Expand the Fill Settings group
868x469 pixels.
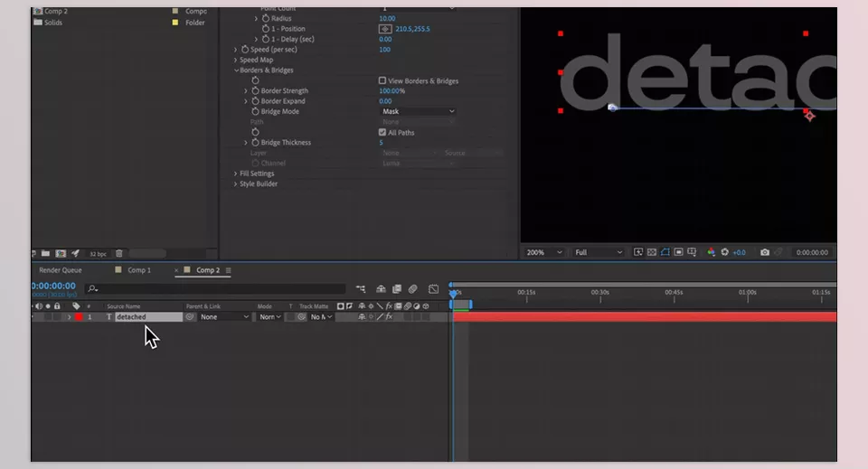pyautogui.click(x=235, y=174)
